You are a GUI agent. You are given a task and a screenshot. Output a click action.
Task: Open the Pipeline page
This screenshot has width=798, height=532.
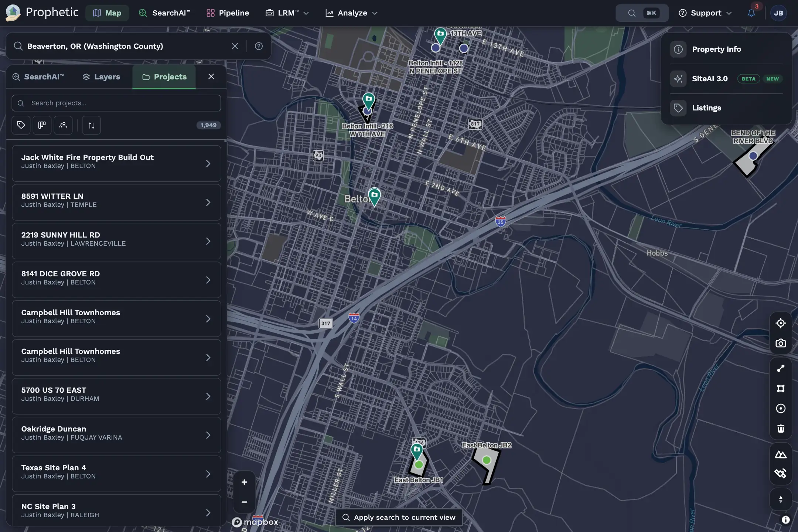coord(228,13)
